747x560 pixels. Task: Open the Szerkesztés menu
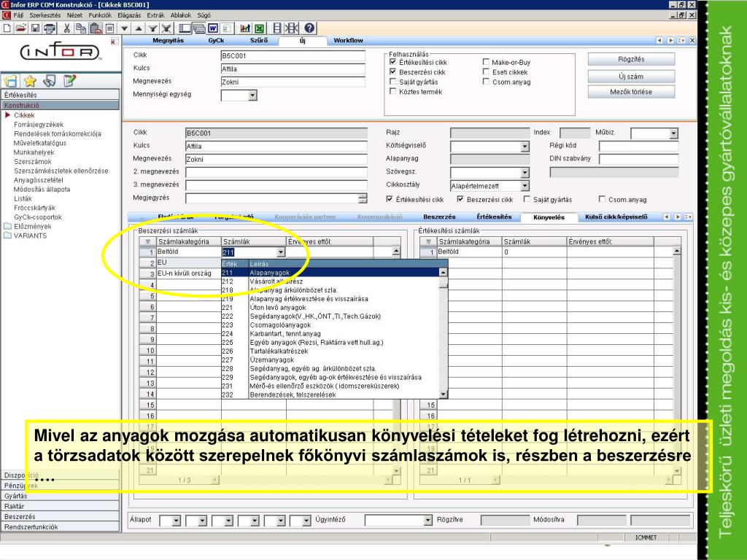(44, 15)
